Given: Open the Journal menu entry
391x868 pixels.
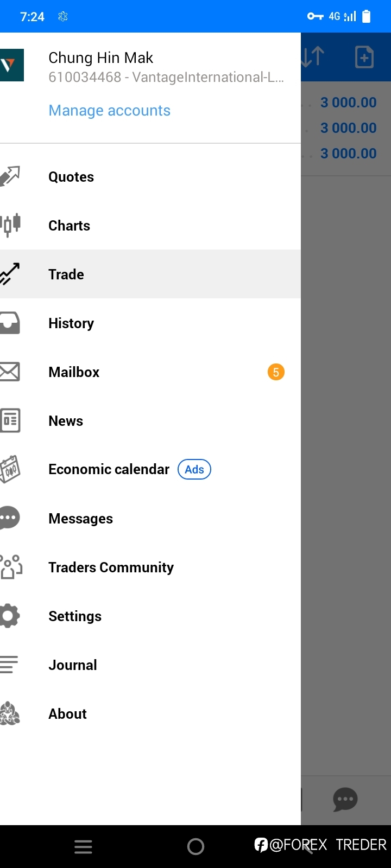Looking at the screenshot, I should [150, 665].
